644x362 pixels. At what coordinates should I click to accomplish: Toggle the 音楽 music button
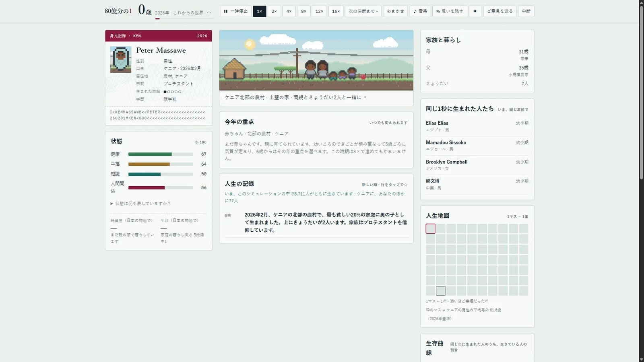(420, 11)
